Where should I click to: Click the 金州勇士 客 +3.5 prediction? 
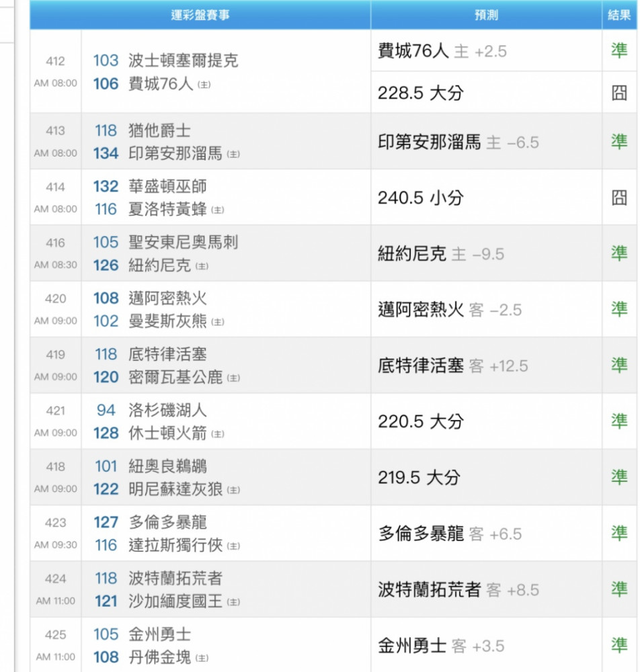(440, 645)
